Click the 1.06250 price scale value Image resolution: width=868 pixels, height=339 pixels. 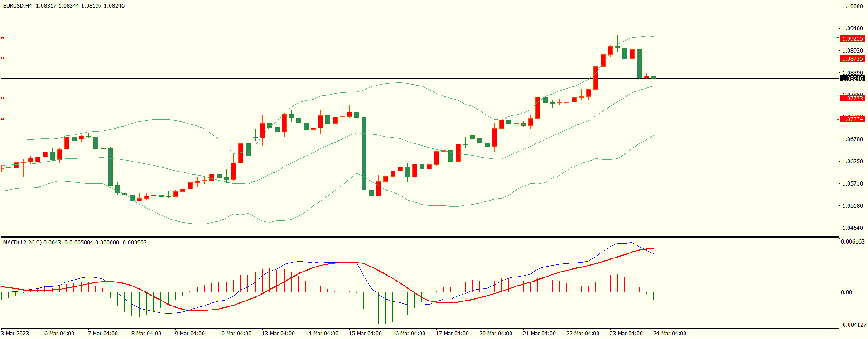[852, 162]
